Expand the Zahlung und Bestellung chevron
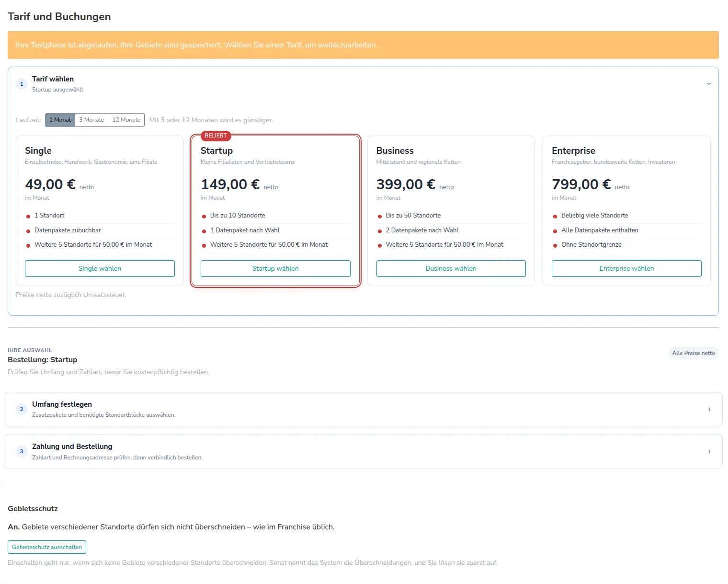 (x=709, y=452)
